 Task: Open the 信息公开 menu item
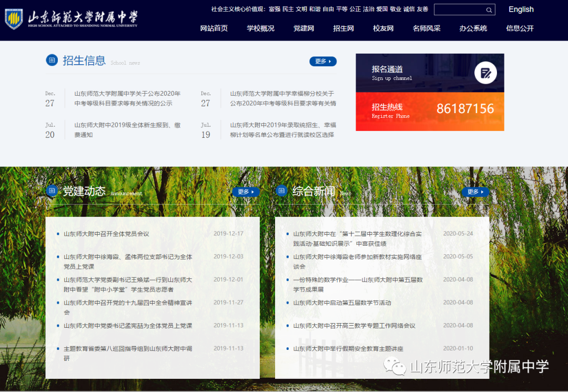coord(520,28)
